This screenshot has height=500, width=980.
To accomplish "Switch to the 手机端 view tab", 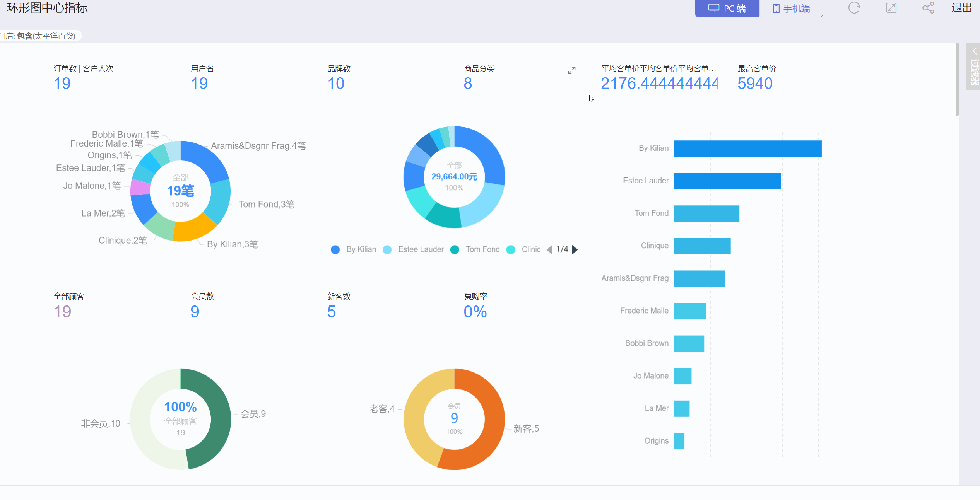I will 791,9.
